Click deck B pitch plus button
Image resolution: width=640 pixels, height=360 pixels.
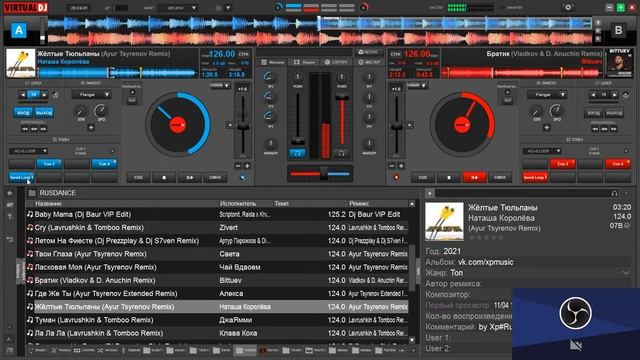pos(401,166)
